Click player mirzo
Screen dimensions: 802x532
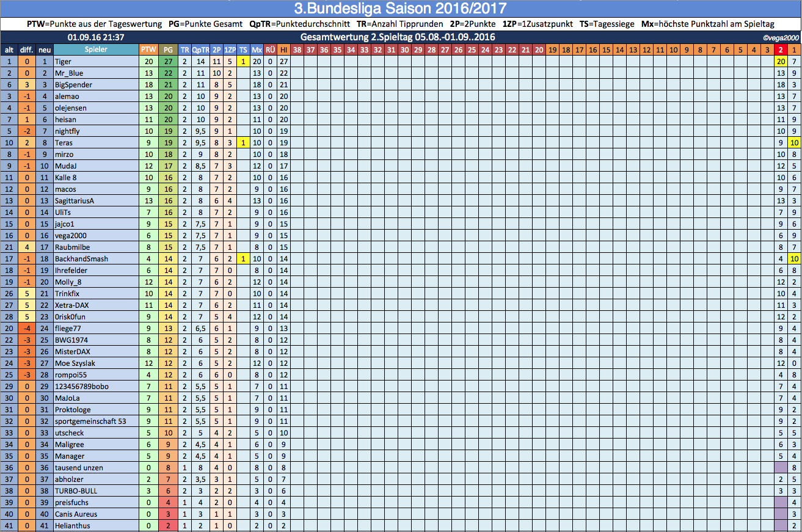(x=64, y=155)
